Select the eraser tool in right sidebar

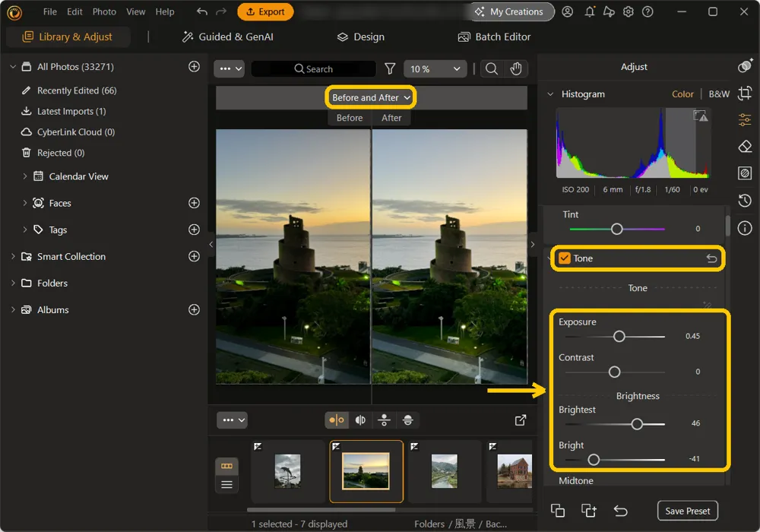[745, 147]
